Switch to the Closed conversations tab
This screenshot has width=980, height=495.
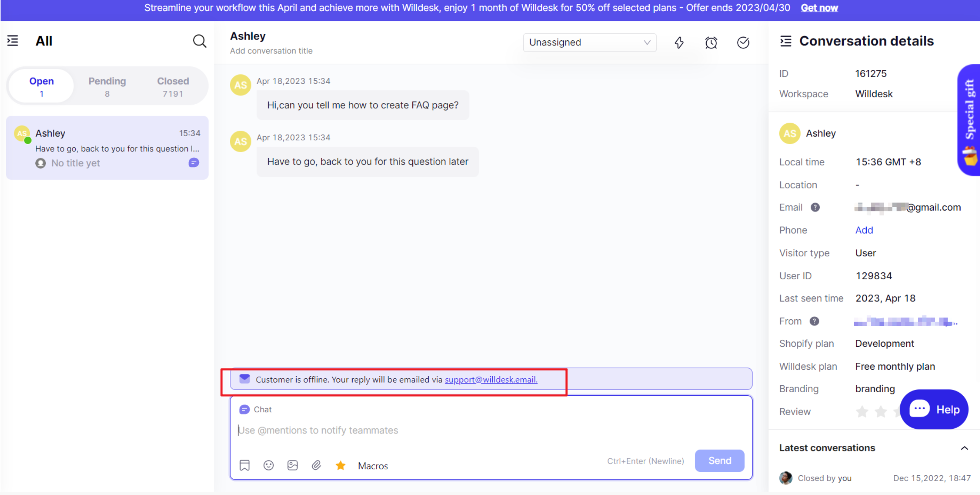click(x=173, y=86)
